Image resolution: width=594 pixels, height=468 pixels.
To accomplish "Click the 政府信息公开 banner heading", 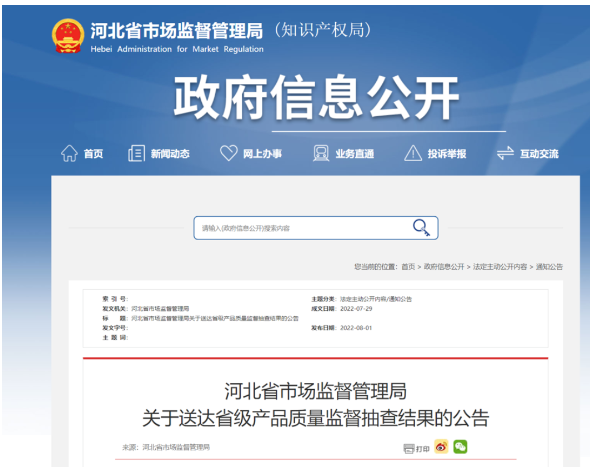I will tap(316, 97).
